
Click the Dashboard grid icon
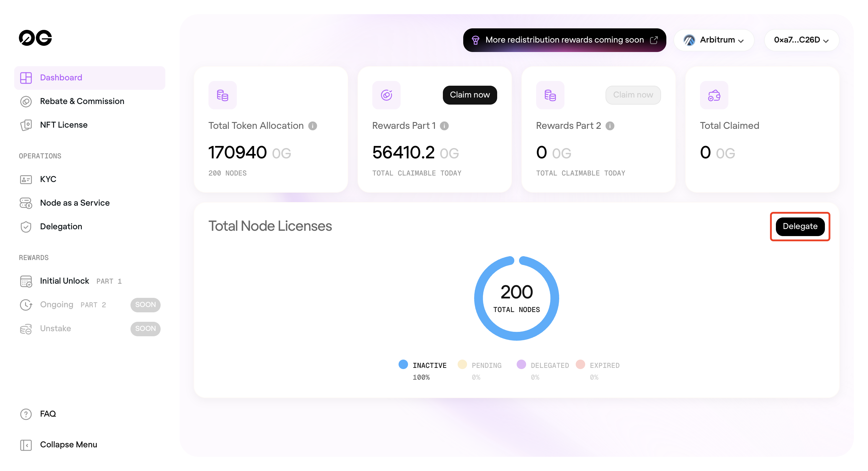[x=26, y=78]
